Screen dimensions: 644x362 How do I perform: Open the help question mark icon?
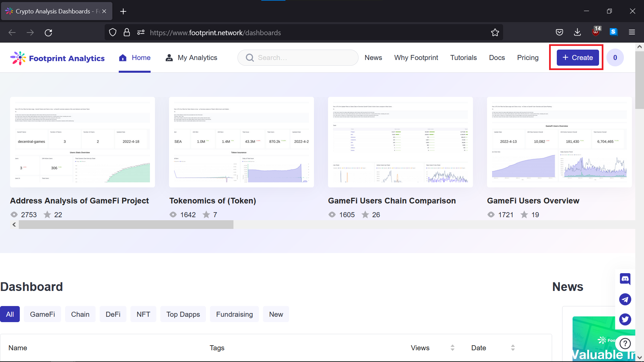(625, 344)
